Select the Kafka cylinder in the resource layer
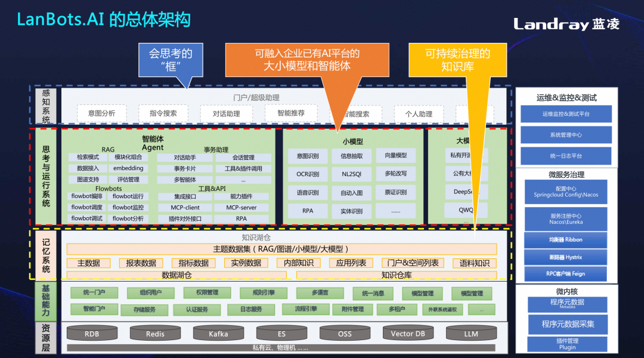 (x=218, y=334)
